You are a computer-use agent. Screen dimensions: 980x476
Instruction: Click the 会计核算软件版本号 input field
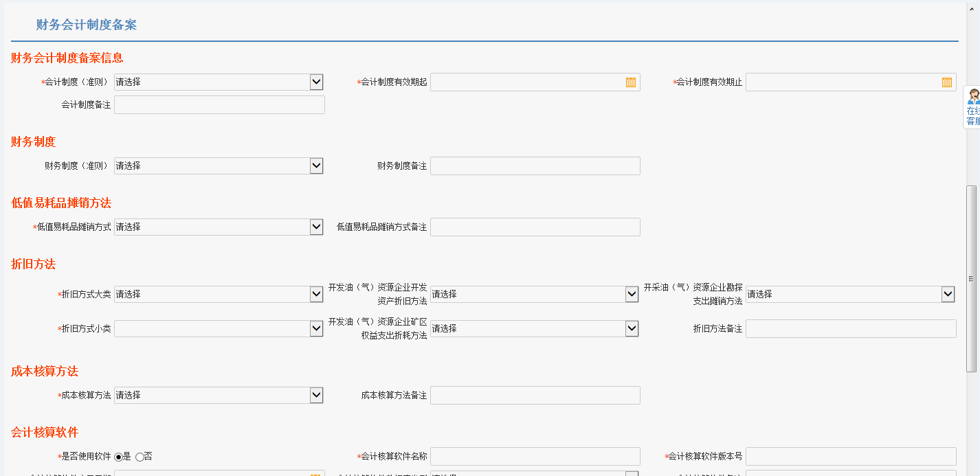click(x=851, y=455)
